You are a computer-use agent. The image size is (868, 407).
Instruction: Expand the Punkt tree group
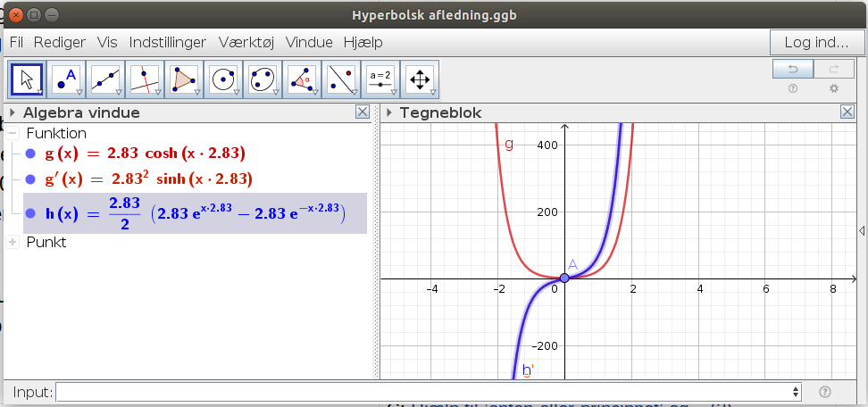coord(13,242)
